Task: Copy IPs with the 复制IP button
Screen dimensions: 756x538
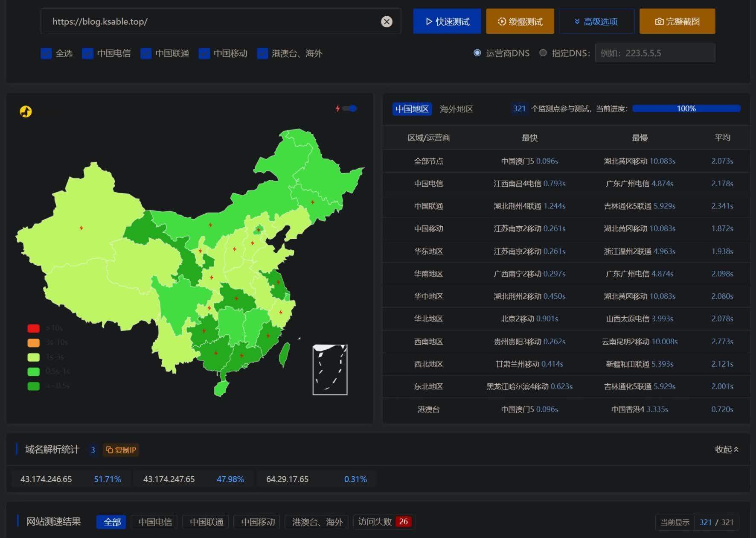Action: pyautogui.click(x=121, y=450)
